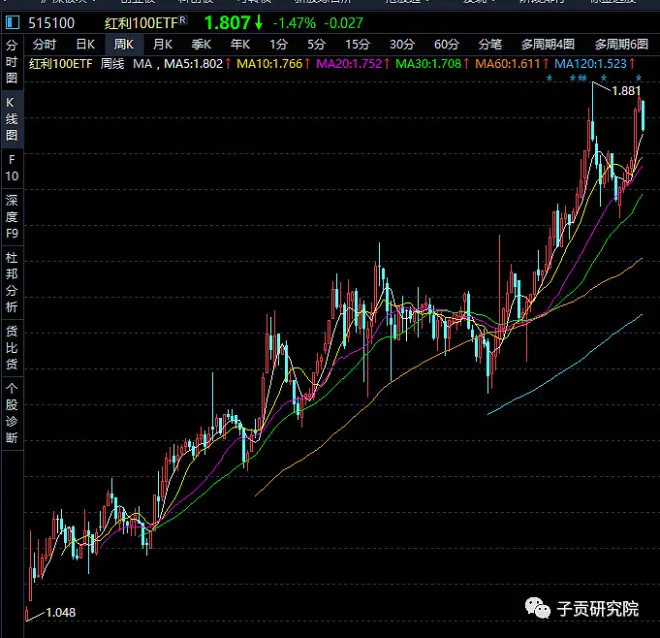Switch to the 分时 chart tab
Image resolution: width=660 pixels, height=638 pixels.
pyautogui.click(x=44, y=45)
